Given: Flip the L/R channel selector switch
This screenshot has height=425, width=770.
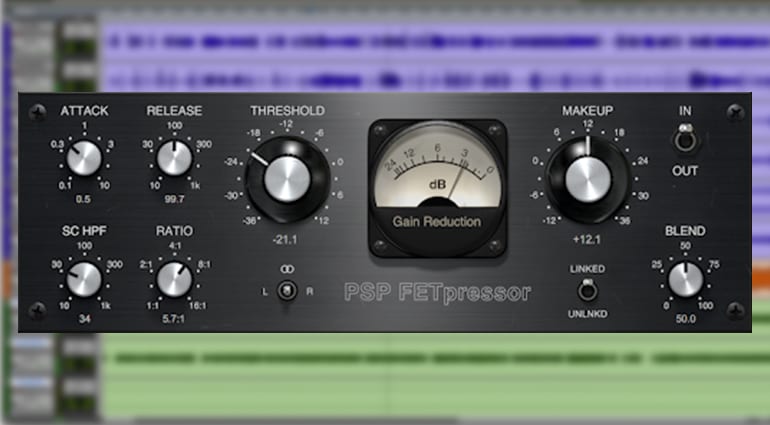Looking at the screenshot, I should (287, 291).
